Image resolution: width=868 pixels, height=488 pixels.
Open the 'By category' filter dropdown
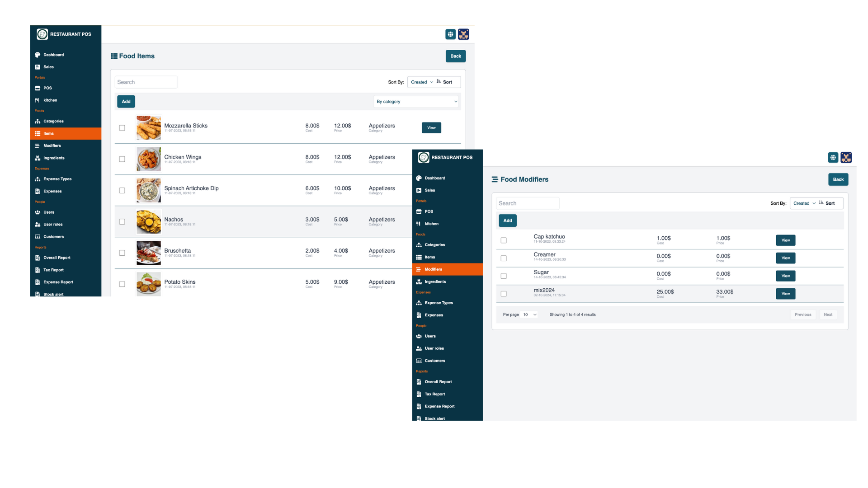[x=416, y=102]
